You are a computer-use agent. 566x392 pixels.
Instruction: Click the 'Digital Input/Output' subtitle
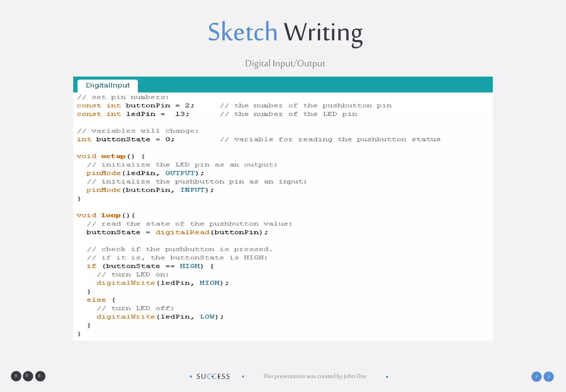point(285,63)
